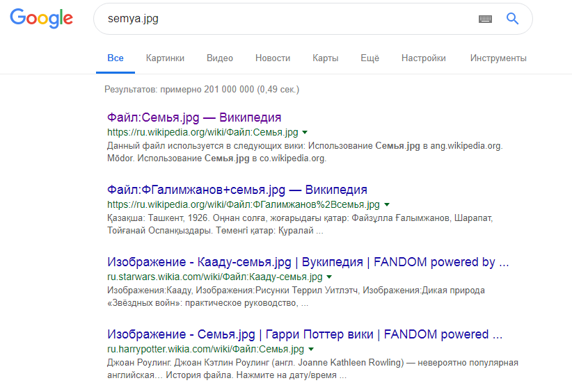Switch to the Картинки tab
The image size is (572, 392).
165,58
